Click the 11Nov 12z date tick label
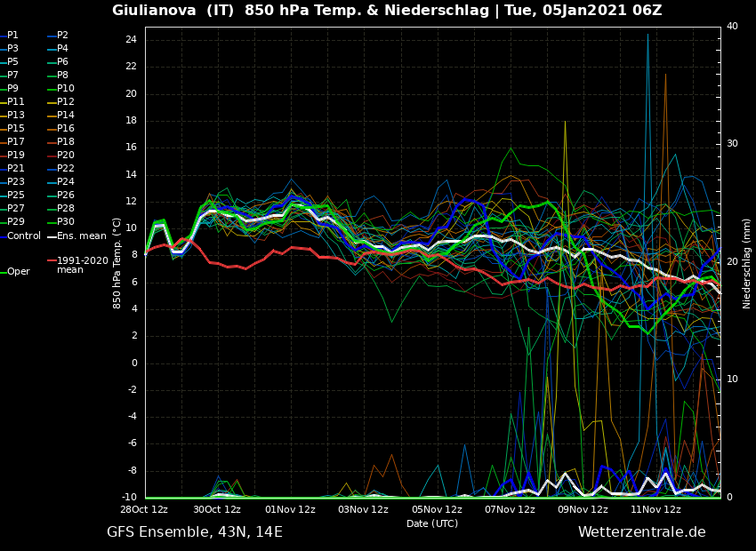The image size is (756, 551). point(655,510)
